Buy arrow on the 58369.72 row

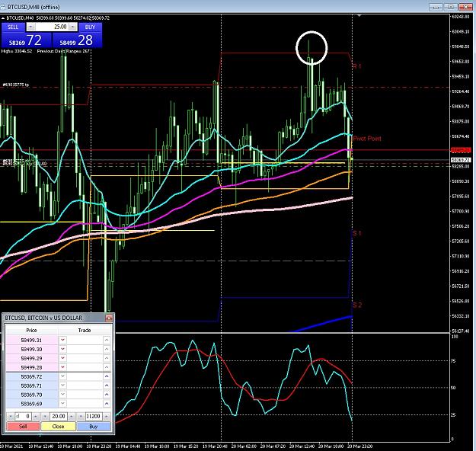(107, 376)
